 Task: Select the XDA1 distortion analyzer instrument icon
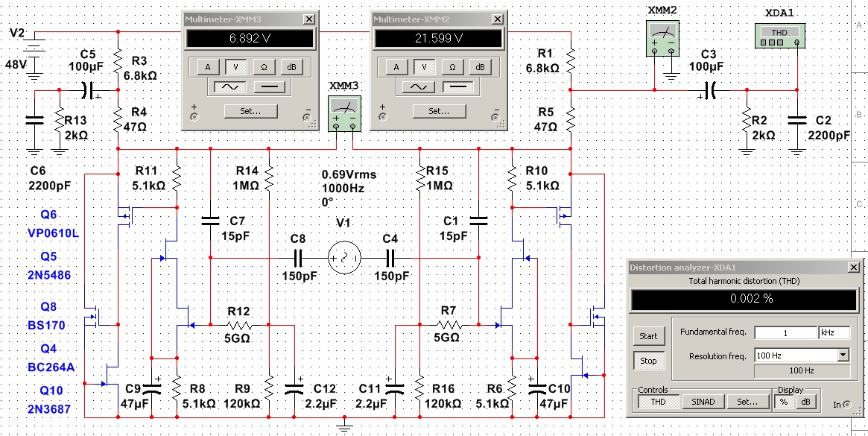[779, 36]
